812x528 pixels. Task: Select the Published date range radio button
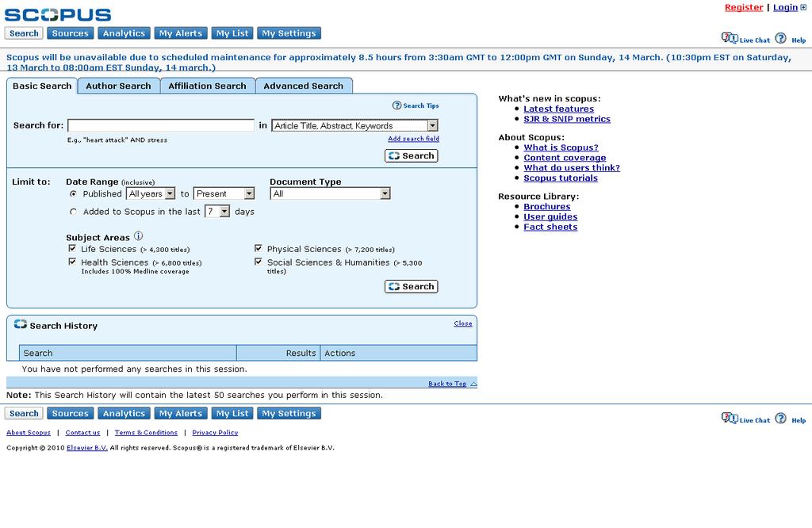(73, 193)
